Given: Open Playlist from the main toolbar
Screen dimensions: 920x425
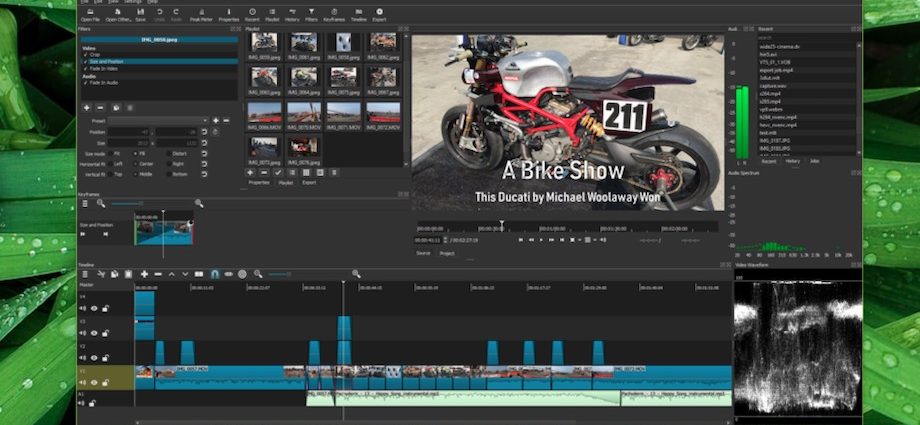Looking at the screenshot, I should 272,15.
